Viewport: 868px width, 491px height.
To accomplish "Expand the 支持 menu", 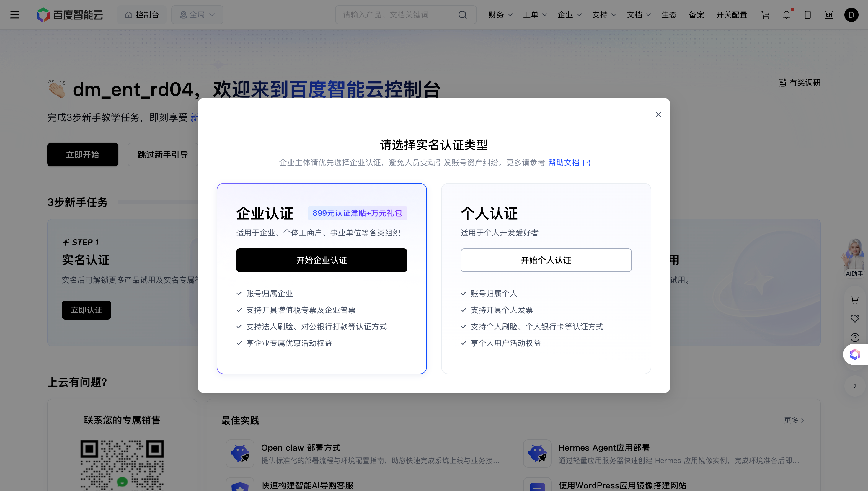I will pyautogui.click(x=604, y=15).
